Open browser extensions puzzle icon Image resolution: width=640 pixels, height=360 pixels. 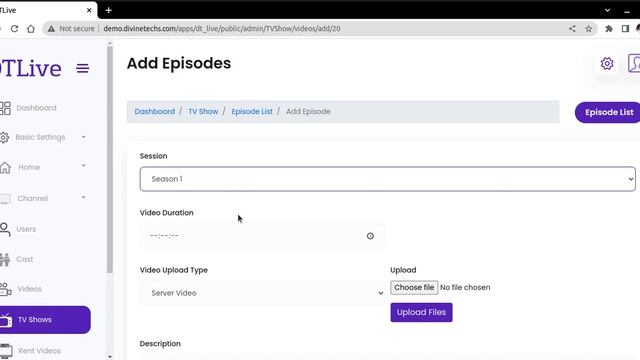(609, 29)
